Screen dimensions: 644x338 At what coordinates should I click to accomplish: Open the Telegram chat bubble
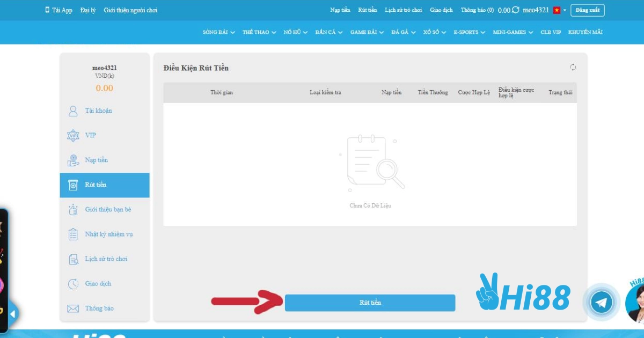coord(601,302)
